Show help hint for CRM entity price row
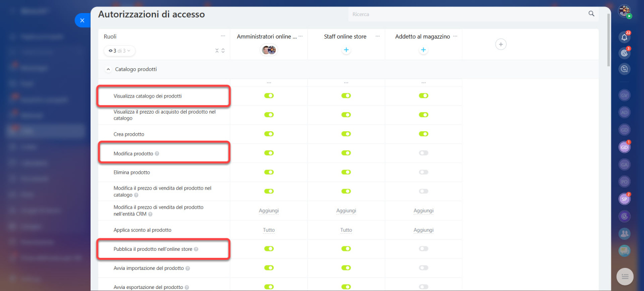Screen dimensions: 644x291 [150, 214]
